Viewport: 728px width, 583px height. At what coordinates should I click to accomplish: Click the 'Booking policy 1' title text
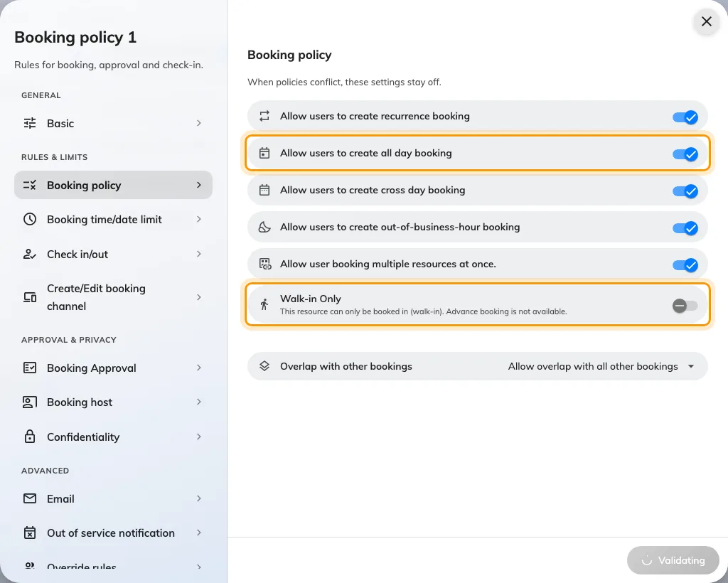75,37
